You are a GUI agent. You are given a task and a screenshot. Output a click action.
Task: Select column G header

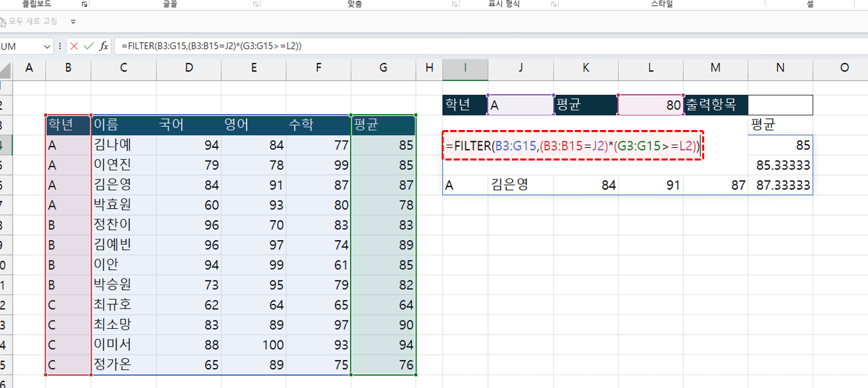(x=384, y=67)
